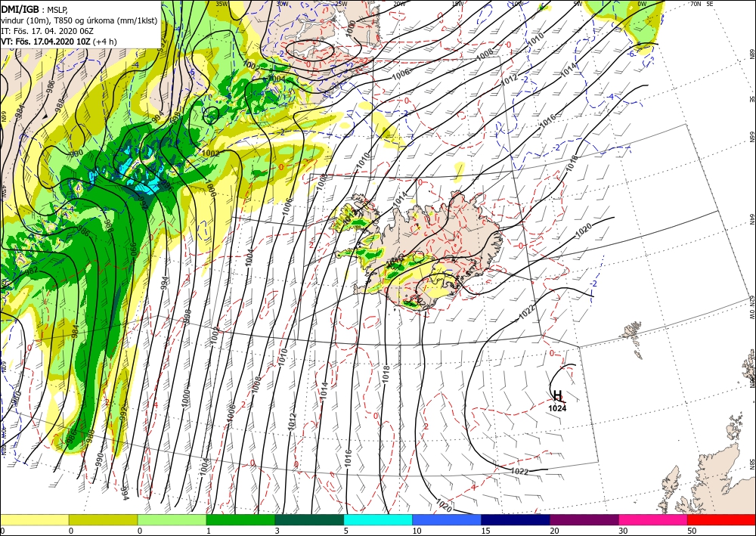Click the legend scale value 30
756x536 pixels.
(x=622, y=531)
